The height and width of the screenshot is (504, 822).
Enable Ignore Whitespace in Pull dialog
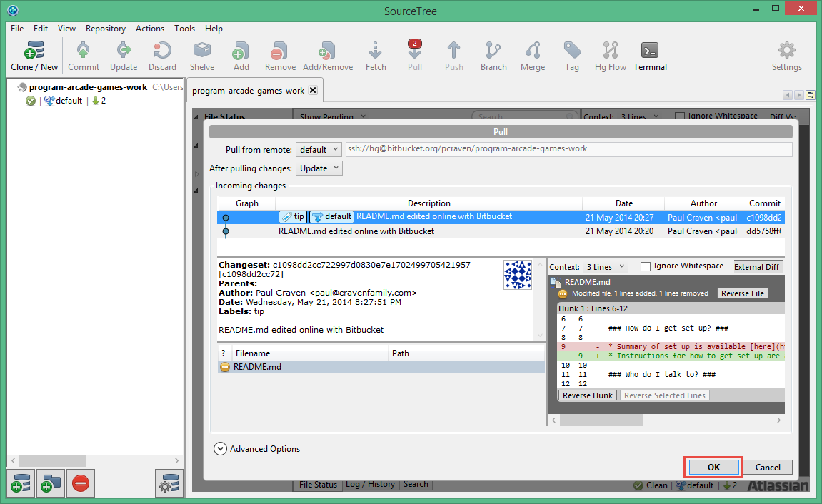tap(646, 266)
